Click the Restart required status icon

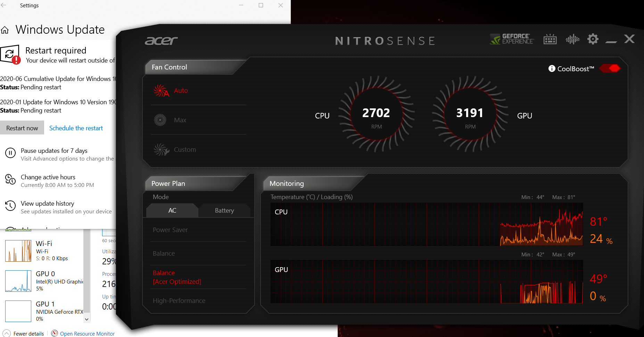coord(10,55)
